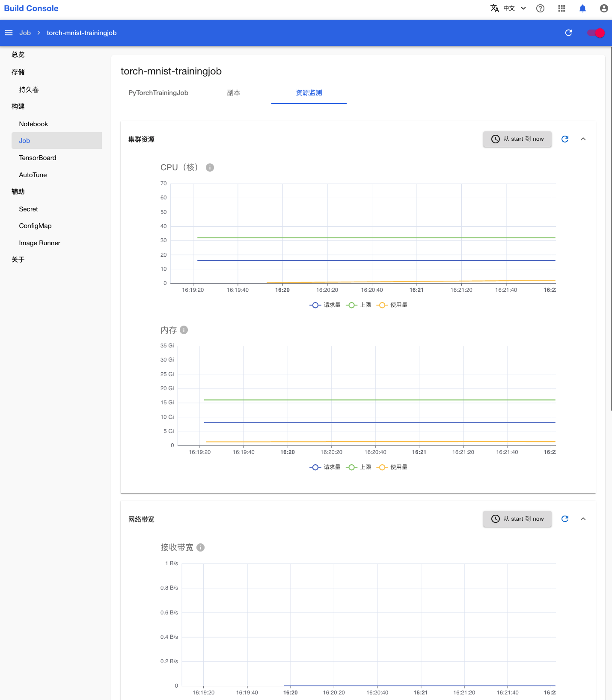Select the 资源监测 tab

[309, 93]
